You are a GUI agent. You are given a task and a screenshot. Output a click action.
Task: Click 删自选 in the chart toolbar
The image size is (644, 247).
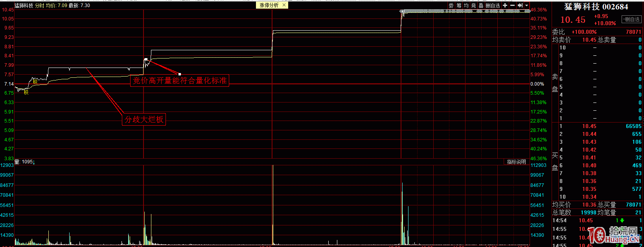pyautogui.click(x=493, y=5)
